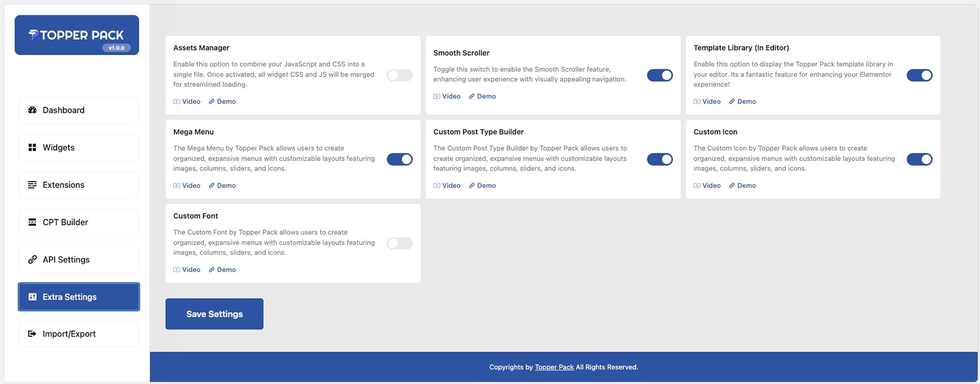Enable the Assets Manager toggle

pos(400,75)
